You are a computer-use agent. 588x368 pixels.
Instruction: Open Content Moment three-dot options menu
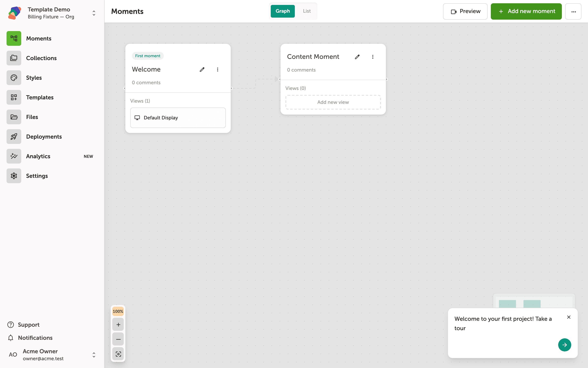click(x=373, y=57)
